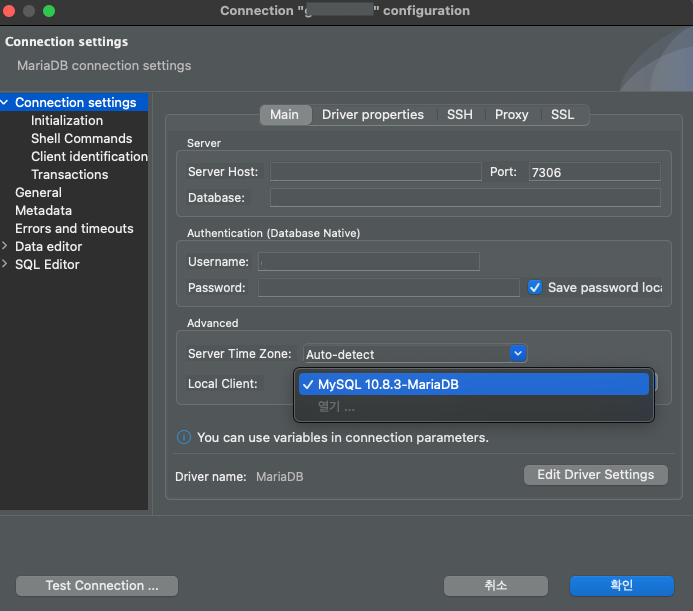Expand the Data editor tree node
The height and width of the screenshot is (611, 693).
[x=5, y=246]
